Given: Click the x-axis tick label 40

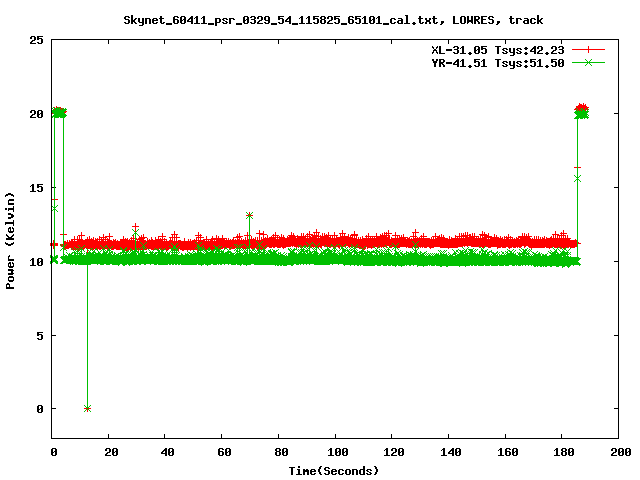Looking at the screenshot, I should (167, 452).
